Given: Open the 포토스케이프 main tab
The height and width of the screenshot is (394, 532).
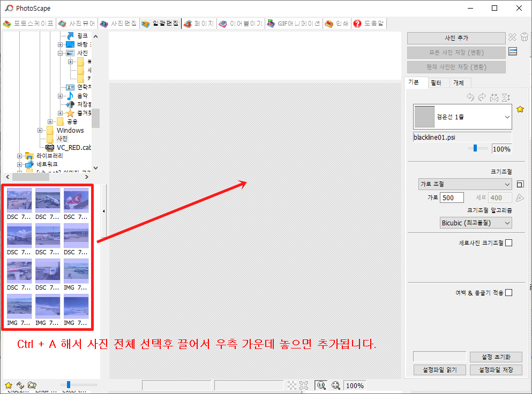Looking at the screenshot, I should coord(28,24).
